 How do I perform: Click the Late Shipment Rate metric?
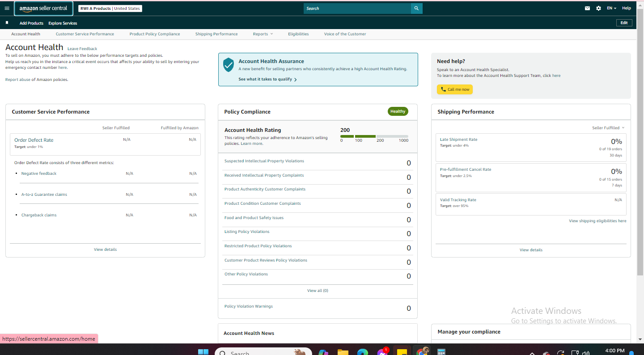click(x=459, y=139)
